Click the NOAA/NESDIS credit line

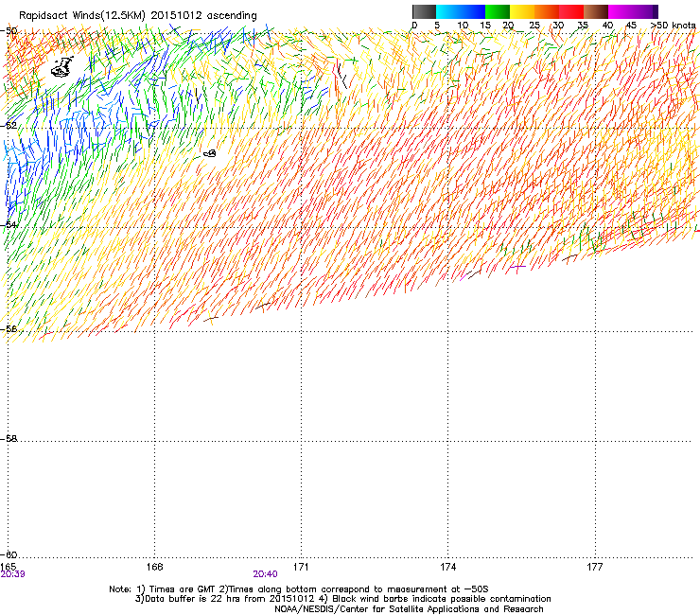(409, 609)
